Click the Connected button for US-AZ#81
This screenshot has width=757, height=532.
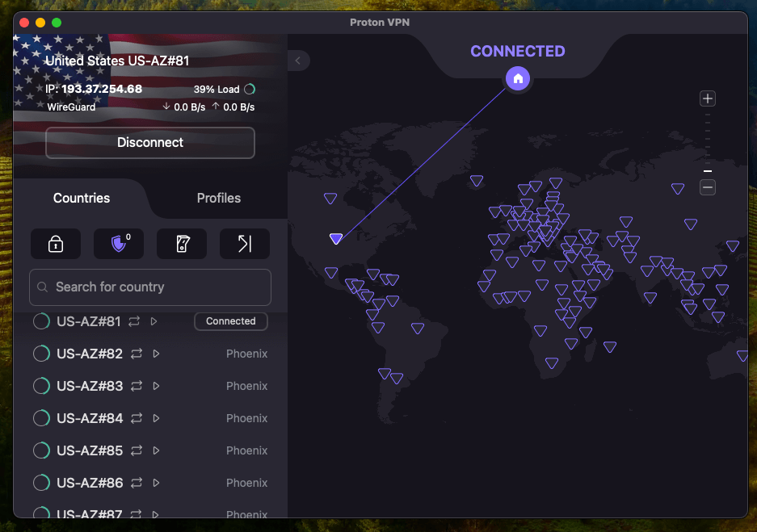[231, 321]
